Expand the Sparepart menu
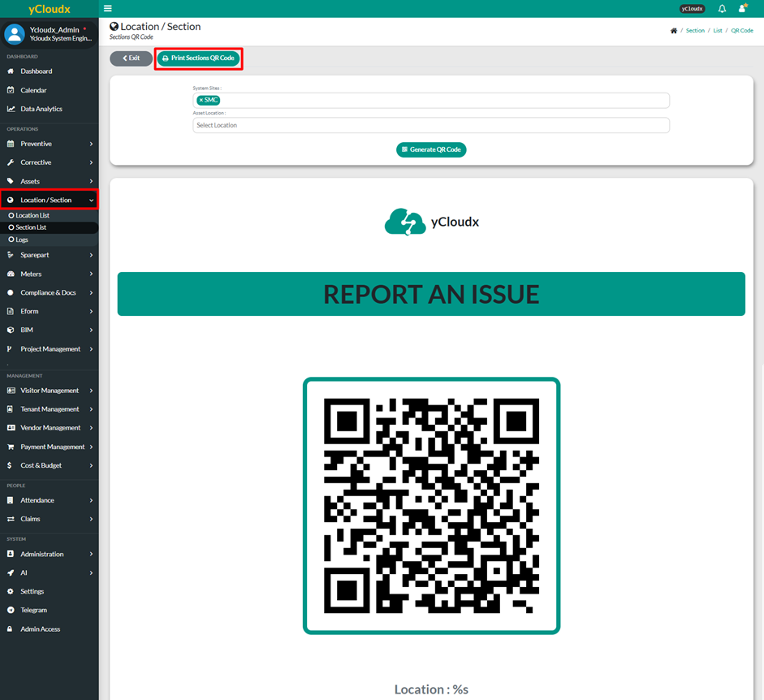Screen dimensions: 764x700 (50, 255)
